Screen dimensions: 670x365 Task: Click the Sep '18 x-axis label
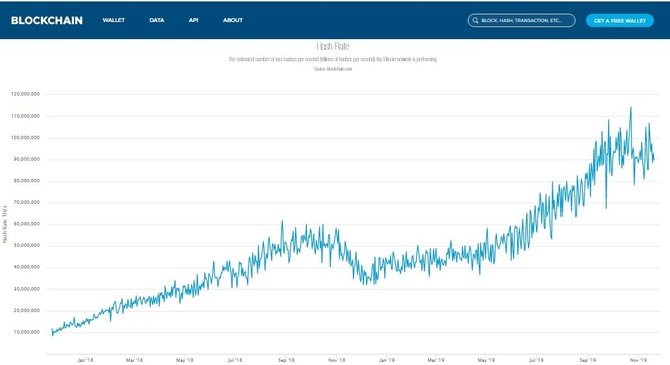[x=286, y=360]
